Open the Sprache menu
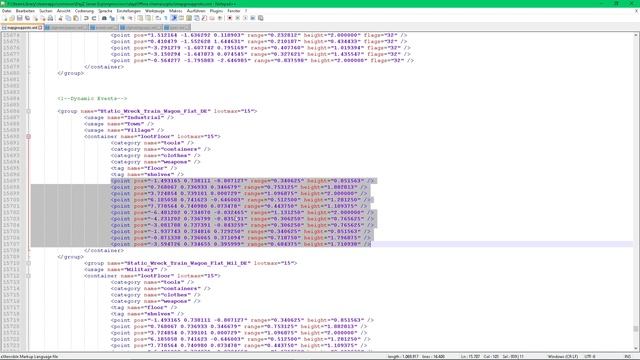Image resolution: width=640 pixels, height=360 pixels. point(105,11)
